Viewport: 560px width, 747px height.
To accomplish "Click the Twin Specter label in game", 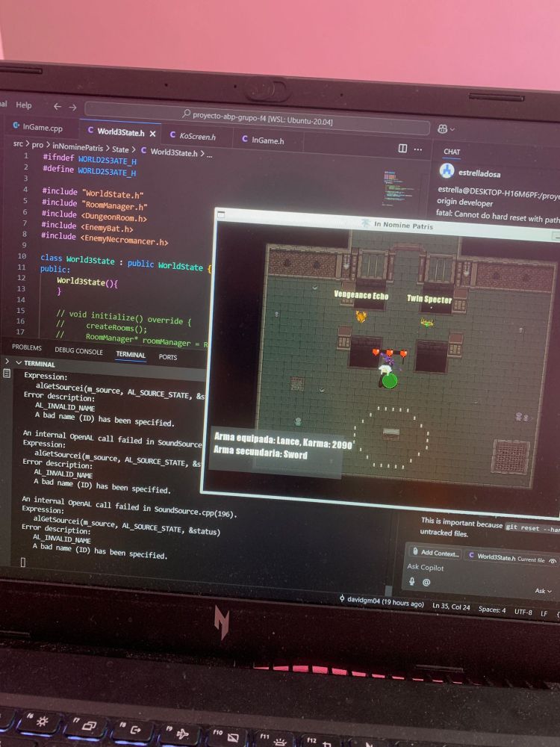I will point(429,299).
